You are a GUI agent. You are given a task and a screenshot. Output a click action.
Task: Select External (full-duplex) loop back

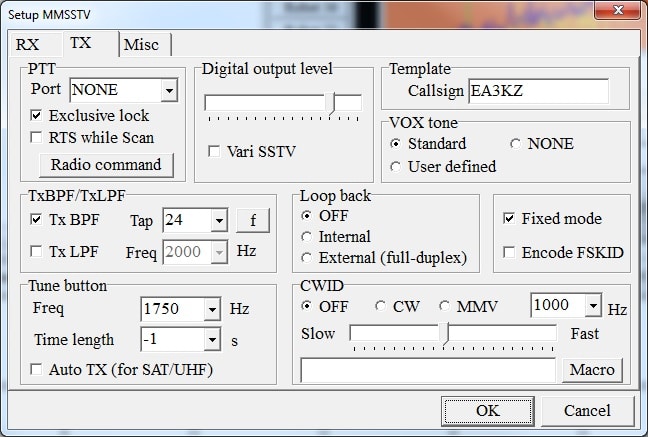306,258
